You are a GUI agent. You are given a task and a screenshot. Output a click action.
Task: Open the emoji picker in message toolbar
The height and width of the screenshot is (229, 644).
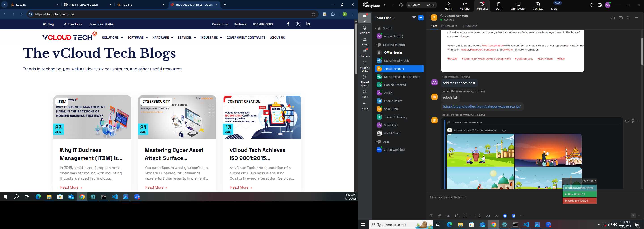pyautogui.click(x=440, y=216)
